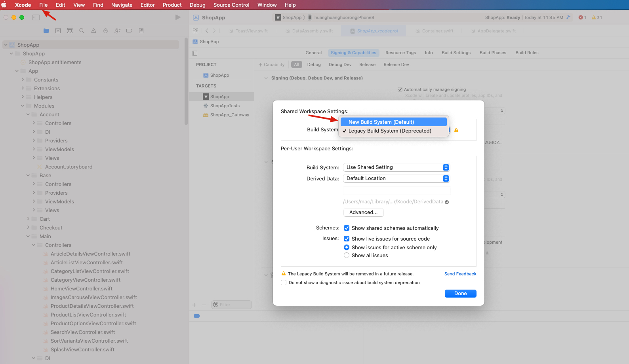Click the Advanced... button
629x364 pixels.
coord(364,212)
